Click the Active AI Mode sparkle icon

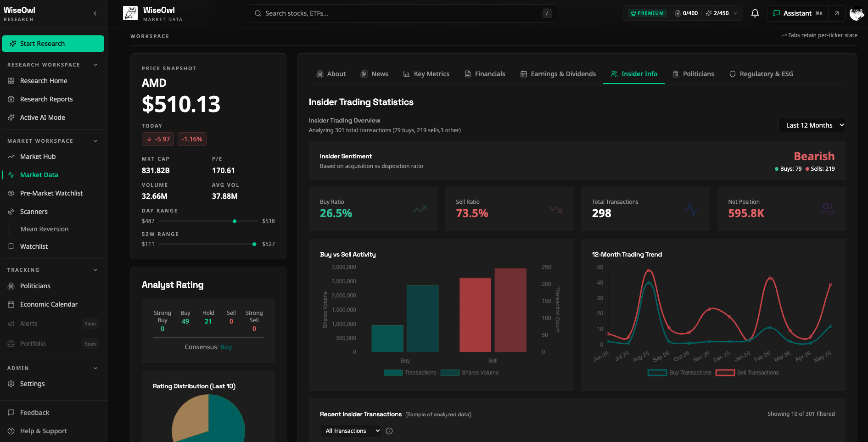11,117
